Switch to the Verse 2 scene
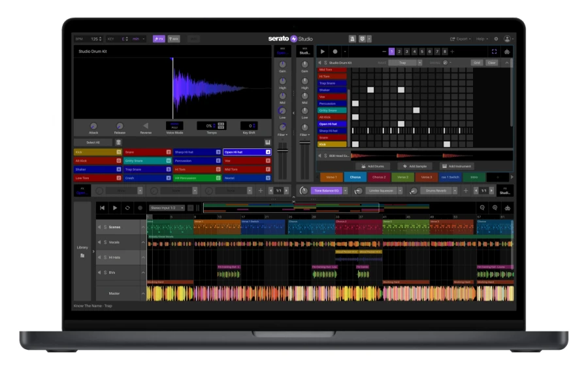Screen dimensions: 588x370 point(402,177)
